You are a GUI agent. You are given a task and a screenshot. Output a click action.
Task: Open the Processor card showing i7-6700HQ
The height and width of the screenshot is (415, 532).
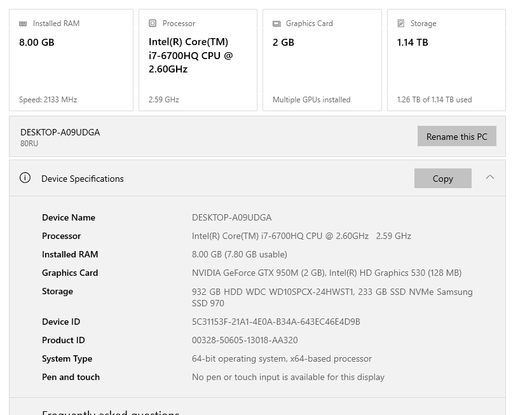[x=198, y=60]
